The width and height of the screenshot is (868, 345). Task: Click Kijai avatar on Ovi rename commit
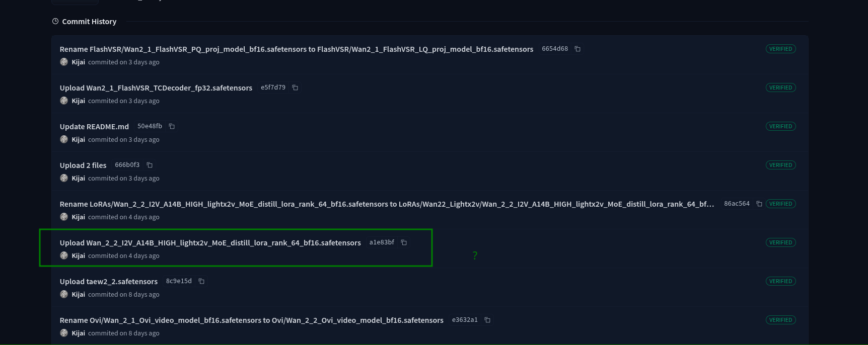tap(64, 333)
